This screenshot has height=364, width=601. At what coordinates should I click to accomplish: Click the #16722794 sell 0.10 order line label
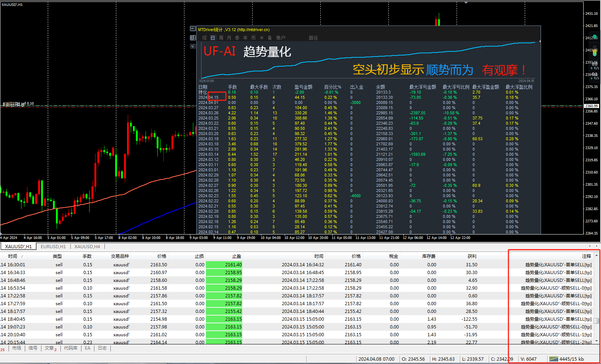18,104
